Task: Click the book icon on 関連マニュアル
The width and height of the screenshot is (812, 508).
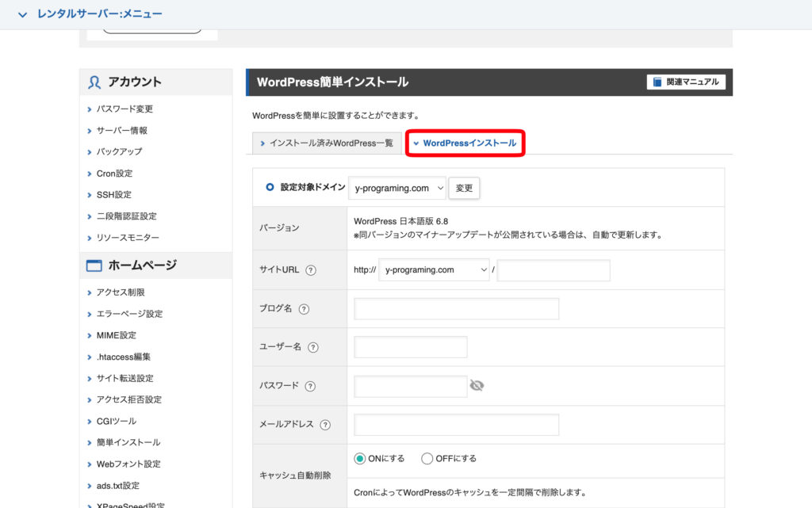Action: coord(657,82)
